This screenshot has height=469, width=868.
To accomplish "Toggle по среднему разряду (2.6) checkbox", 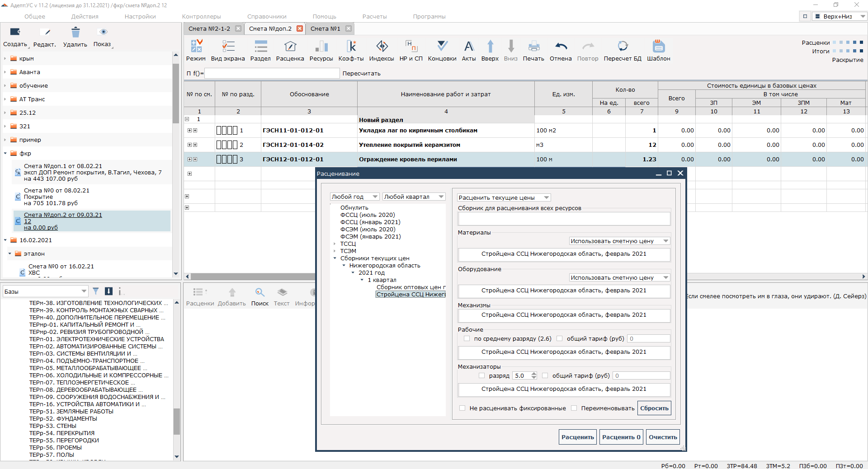I will [467, 338].
